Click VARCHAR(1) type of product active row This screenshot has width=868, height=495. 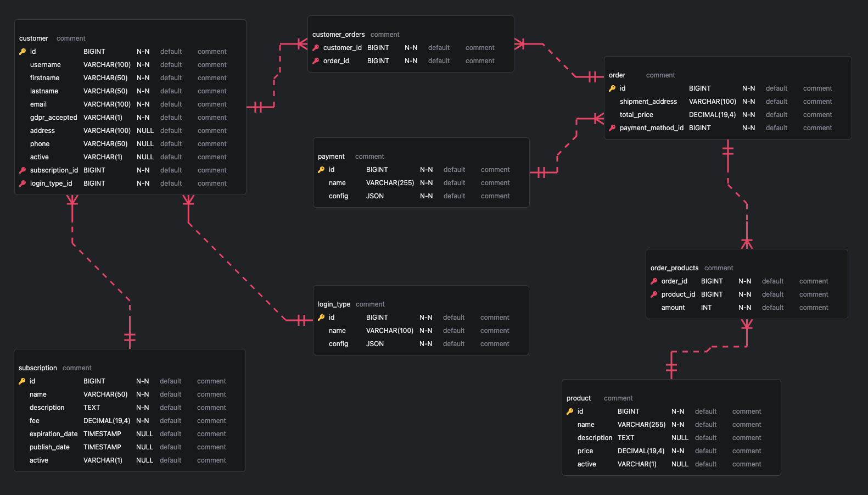637,464
